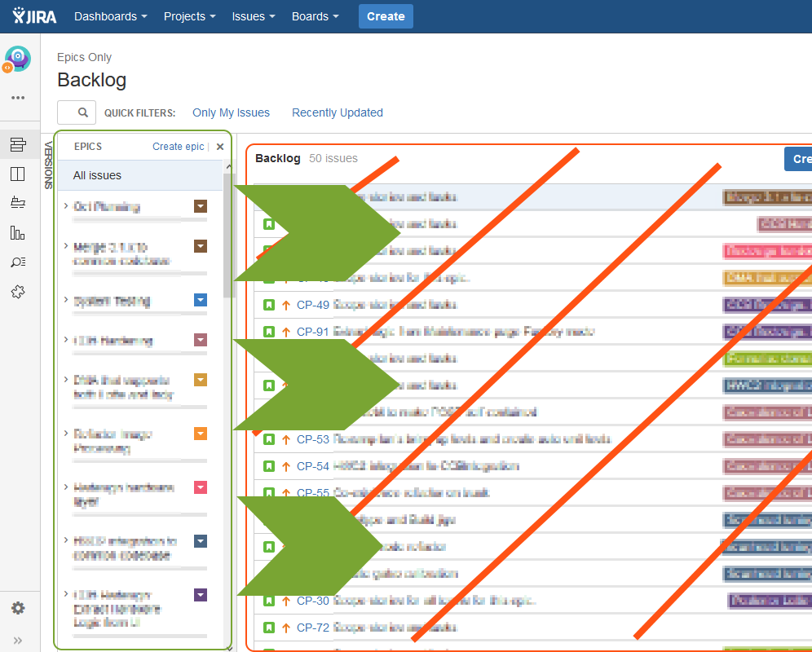Click the JIRA logo
Image resolution: width=812 pixels, height=652 pixels.
pyautogui.click(x=34, y=16)
